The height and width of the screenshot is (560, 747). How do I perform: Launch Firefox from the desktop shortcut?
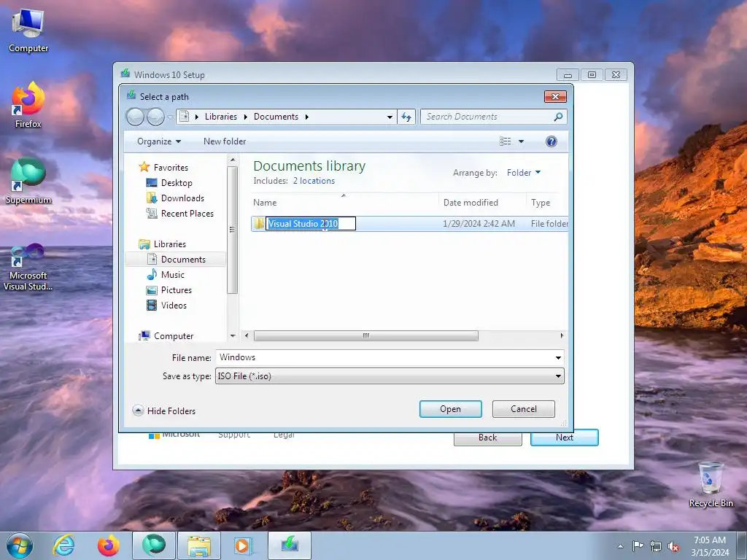[28, 105]
